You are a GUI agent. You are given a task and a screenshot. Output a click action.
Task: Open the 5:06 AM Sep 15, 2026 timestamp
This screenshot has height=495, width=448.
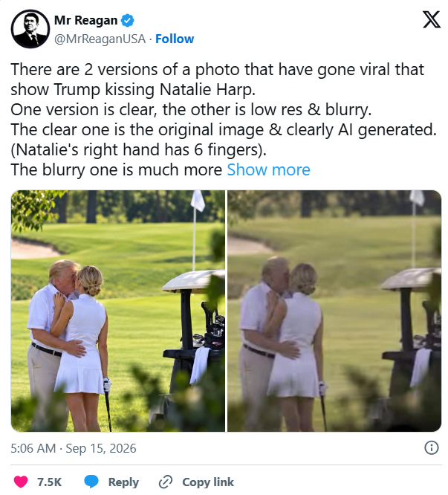(x=74, y=448)
